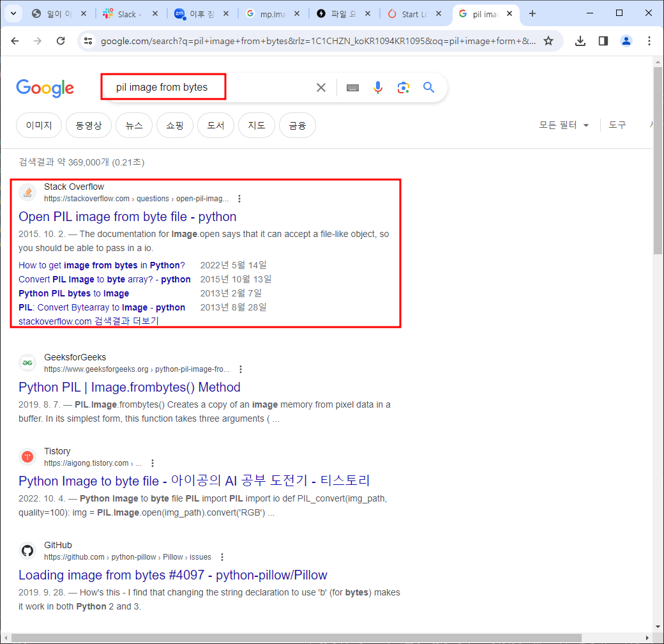
Task: Open 'Python PIL | Image.frombytes() Method' result
Action: coord(130,387)
